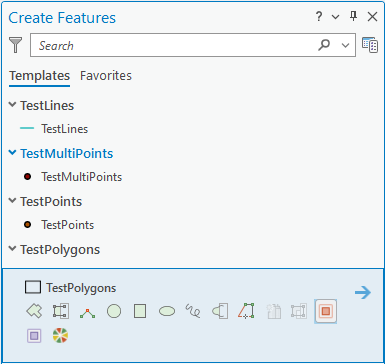
Task: Select the purple nested-square tool
Action: [34, 335]
